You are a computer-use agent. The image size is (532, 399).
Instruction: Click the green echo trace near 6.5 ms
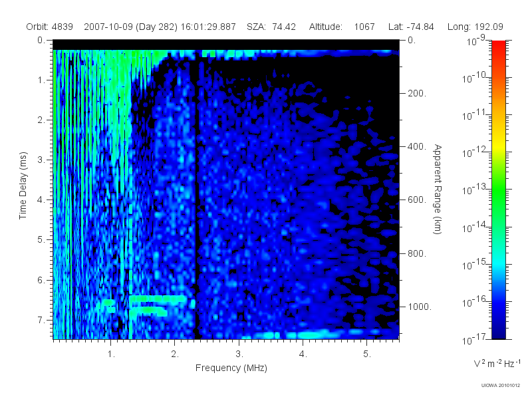(158, 299)
